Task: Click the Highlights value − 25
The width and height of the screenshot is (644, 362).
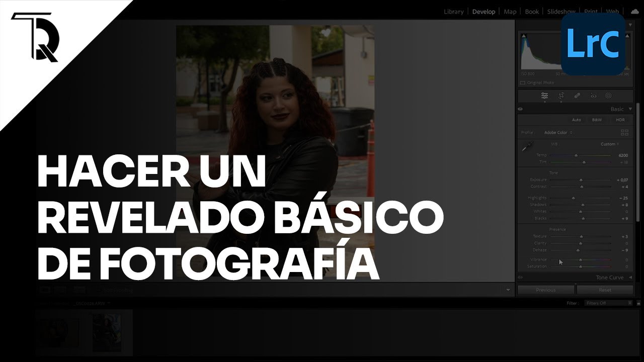Action: coord(623,198)
